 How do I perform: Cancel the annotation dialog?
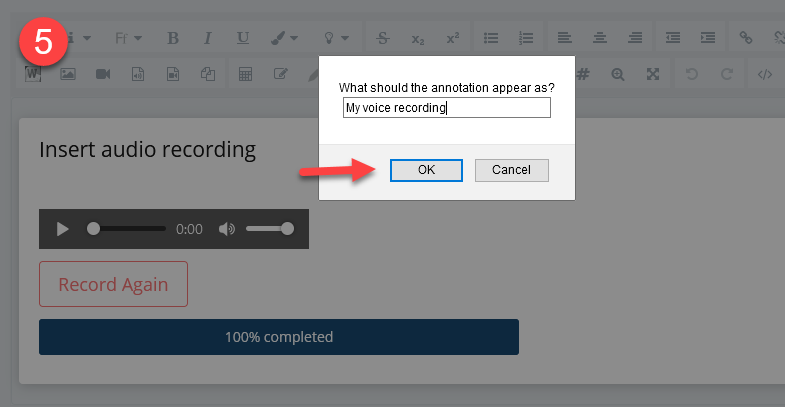511,170
